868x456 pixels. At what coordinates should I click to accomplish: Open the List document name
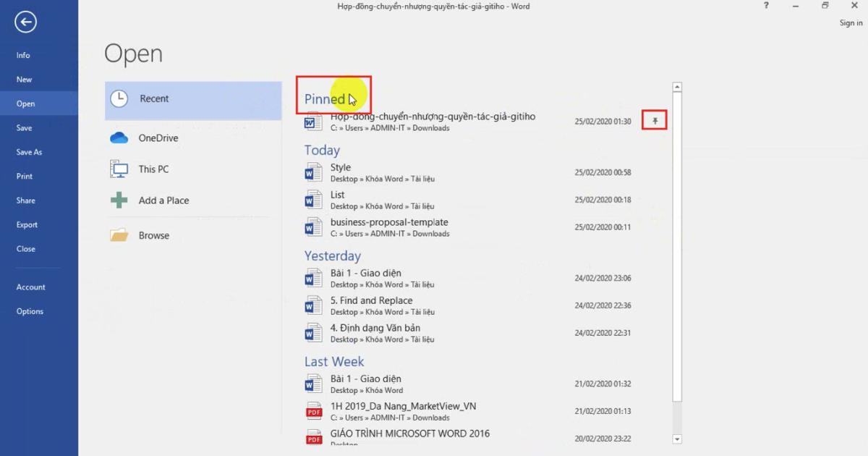click(338, 195)
